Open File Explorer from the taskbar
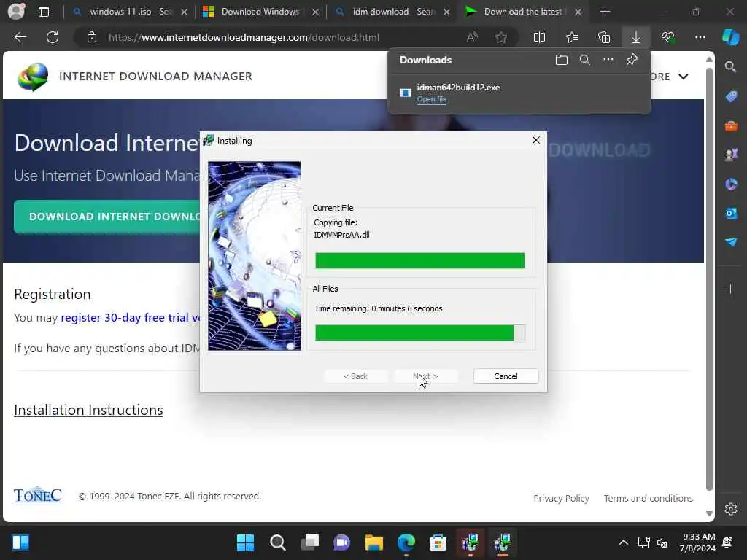The width and height of the screenshot is (747, 560). click(x=374, y=542)
